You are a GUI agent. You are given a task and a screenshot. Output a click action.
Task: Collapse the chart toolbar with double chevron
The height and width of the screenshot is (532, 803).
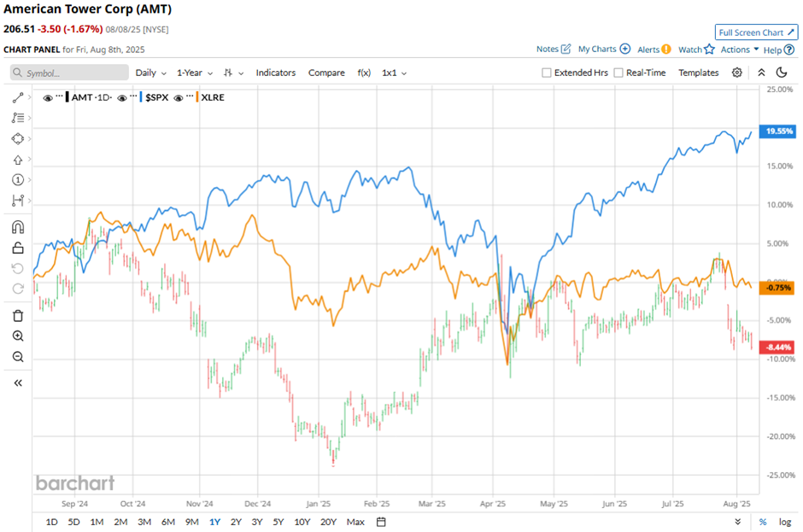(761, 73)
